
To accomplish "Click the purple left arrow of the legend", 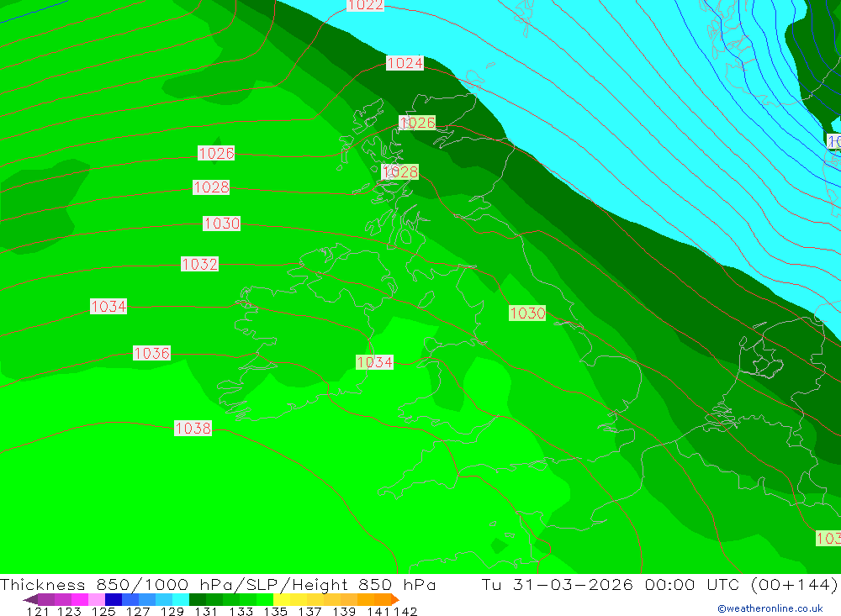I will 30,599.
